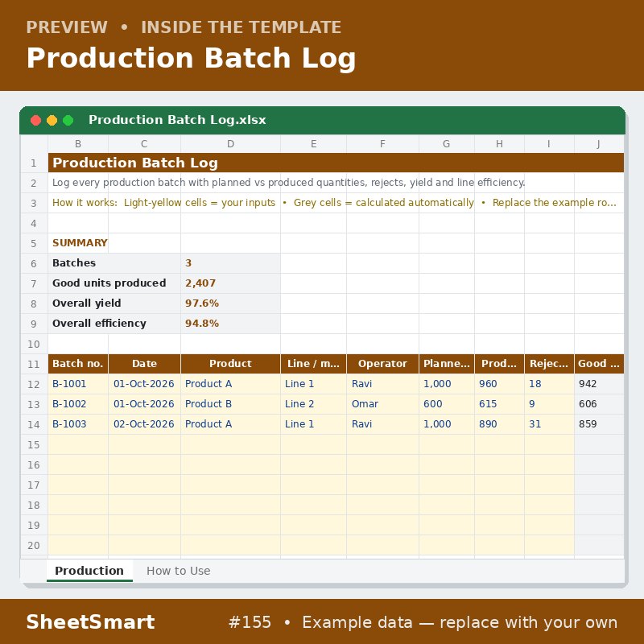This screenshot has width=644, height=644.
Task: Click the empty Product cell in row 16
Action: (230, 465)
